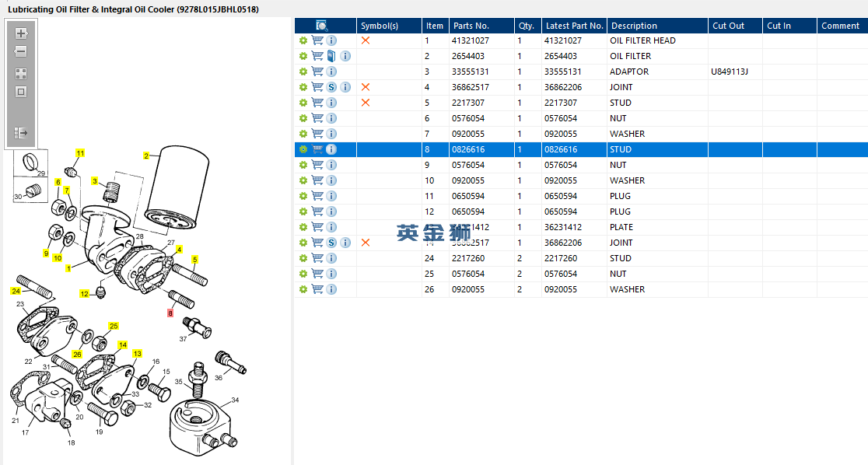
Task: Select callout 25 in the diagram
Action: 114,326
